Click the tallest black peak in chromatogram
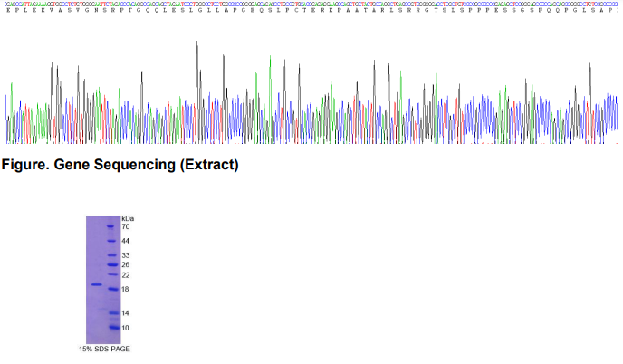The height and width of the screenshot is (364, 623). [x=197, y=45]
